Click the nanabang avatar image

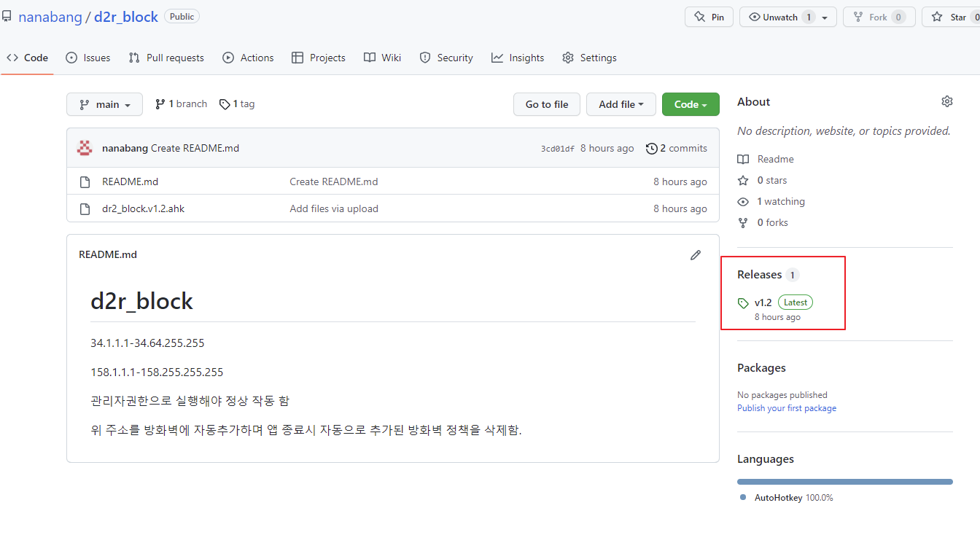[85, 148]
